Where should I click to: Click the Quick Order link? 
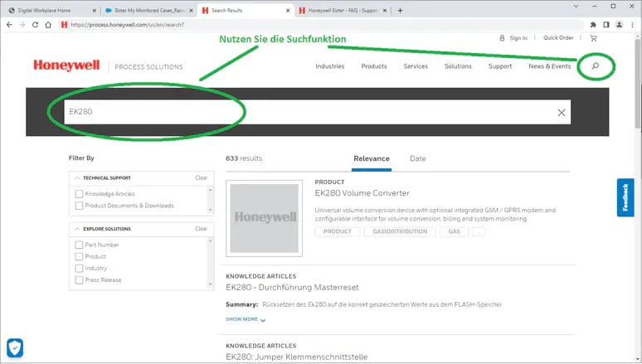tap(558, 37)
